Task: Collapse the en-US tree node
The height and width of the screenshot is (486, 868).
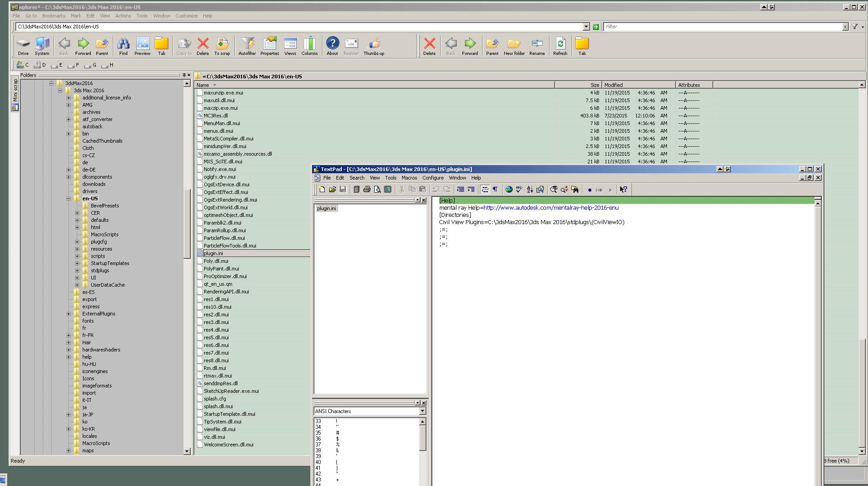Action: click(69, 198)
